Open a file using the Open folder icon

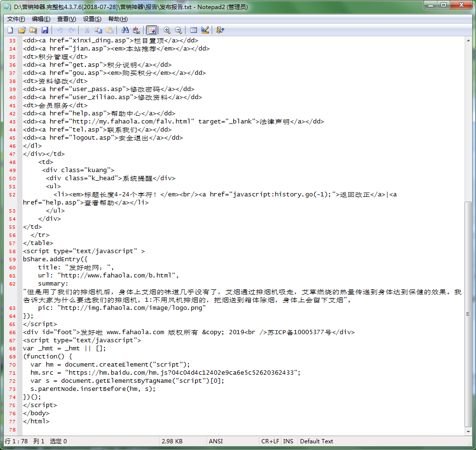pos(22,30)
